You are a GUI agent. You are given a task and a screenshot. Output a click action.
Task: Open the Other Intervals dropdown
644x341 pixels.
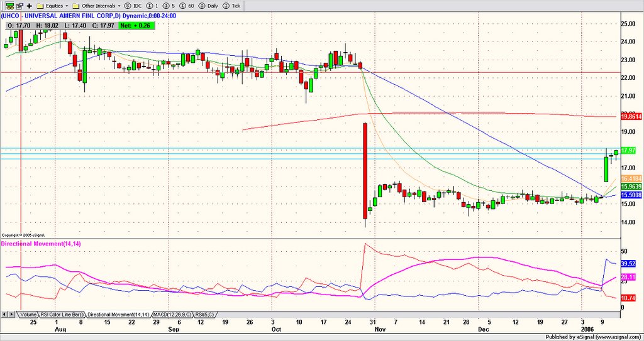(x=96, y=6)
